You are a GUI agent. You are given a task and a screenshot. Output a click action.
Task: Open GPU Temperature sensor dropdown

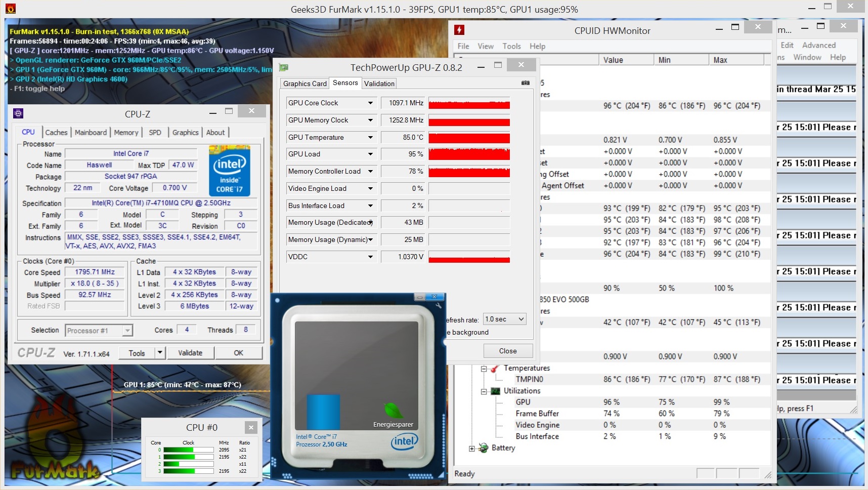(370, 138)
